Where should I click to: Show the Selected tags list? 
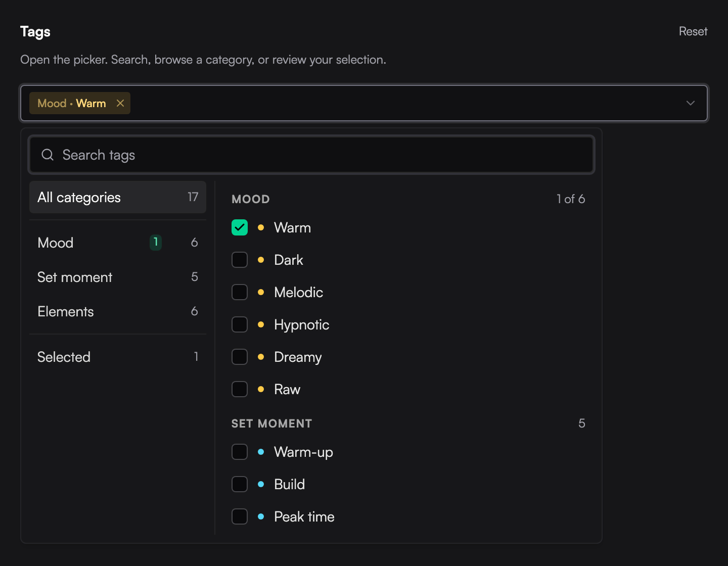118,357
